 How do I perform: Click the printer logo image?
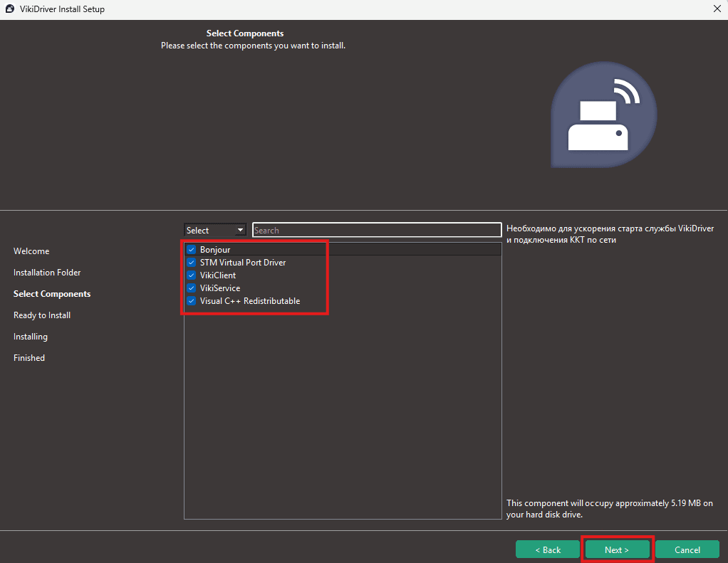(603, 115)
